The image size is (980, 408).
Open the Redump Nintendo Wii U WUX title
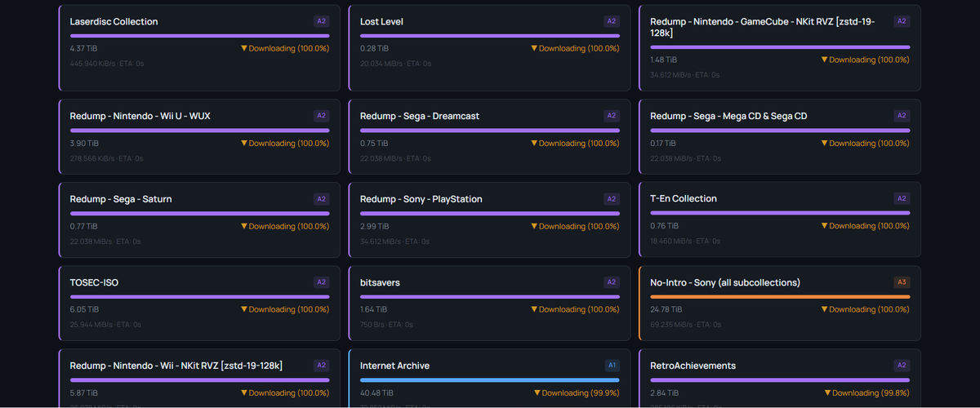[x=140, y=116]
